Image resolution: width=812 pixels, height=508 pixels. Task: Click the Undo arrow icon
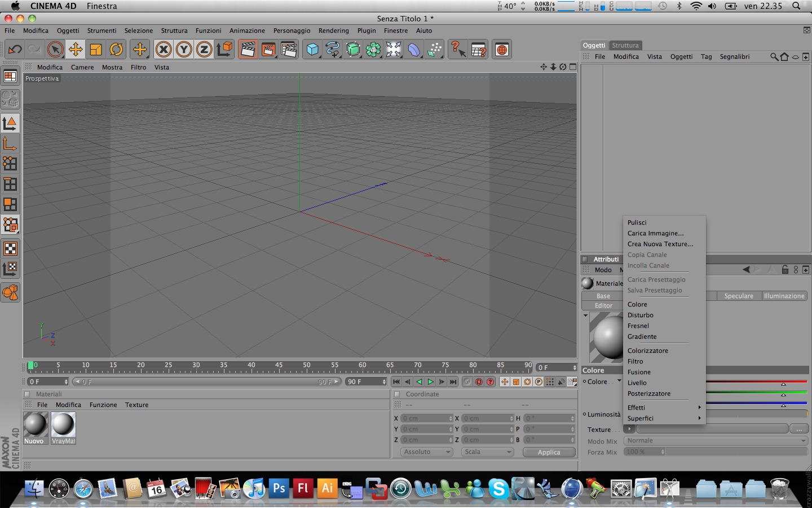point(15,50)
